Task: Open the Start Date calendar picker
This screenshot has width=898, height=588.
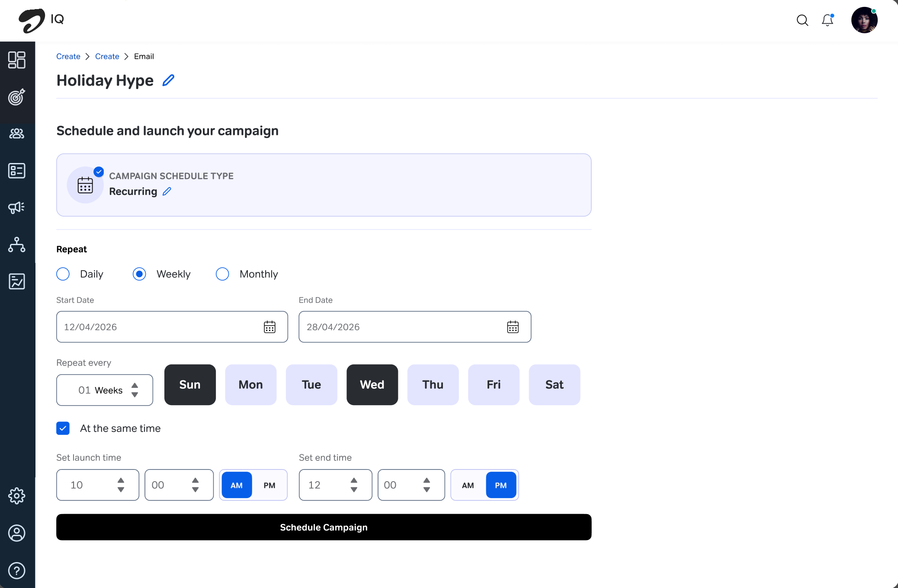Action: pyautogui.click(x=269, y=327)
